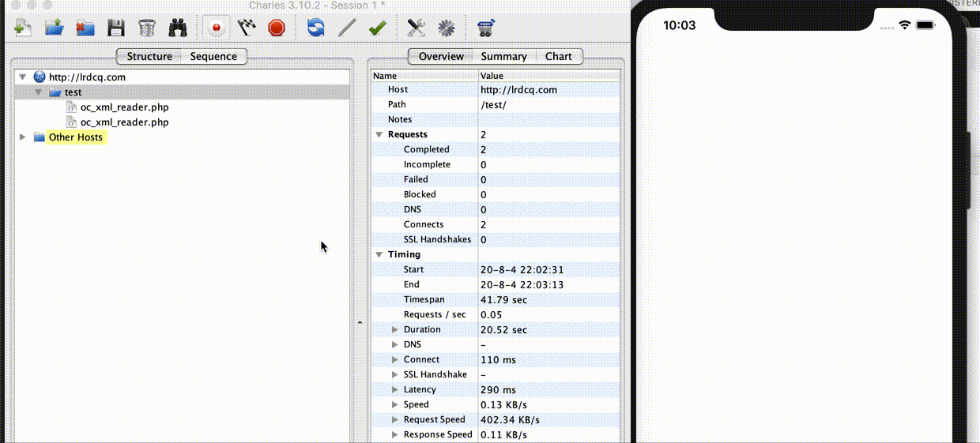Toggle recording with the red dot button
980x443 pixels.
click(216, 28)
